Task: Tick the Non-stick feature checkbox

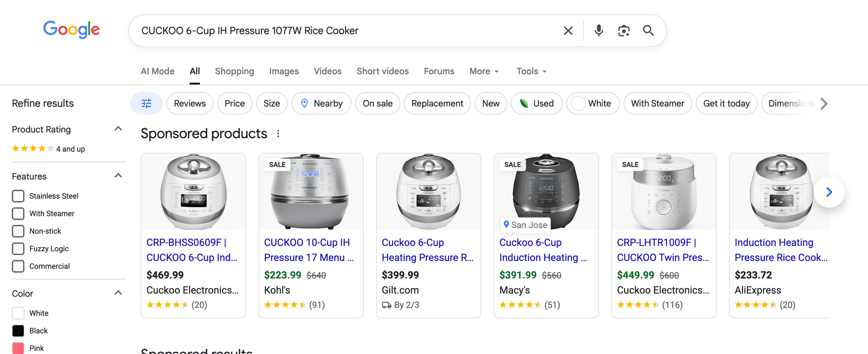Action: tap(18, 231)
